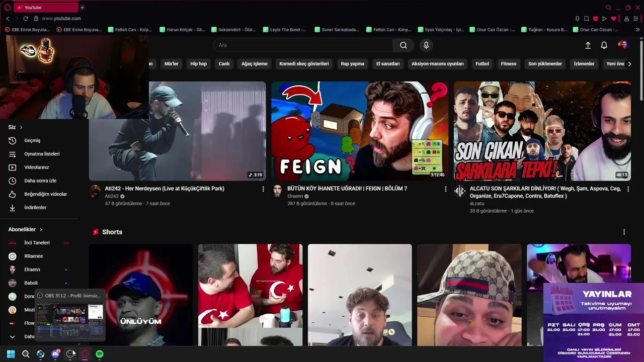Expand the Abonelikler section chevron
The height and width of the screenshot is (362, 644).
pyautogui.click(x=41, y=230)
